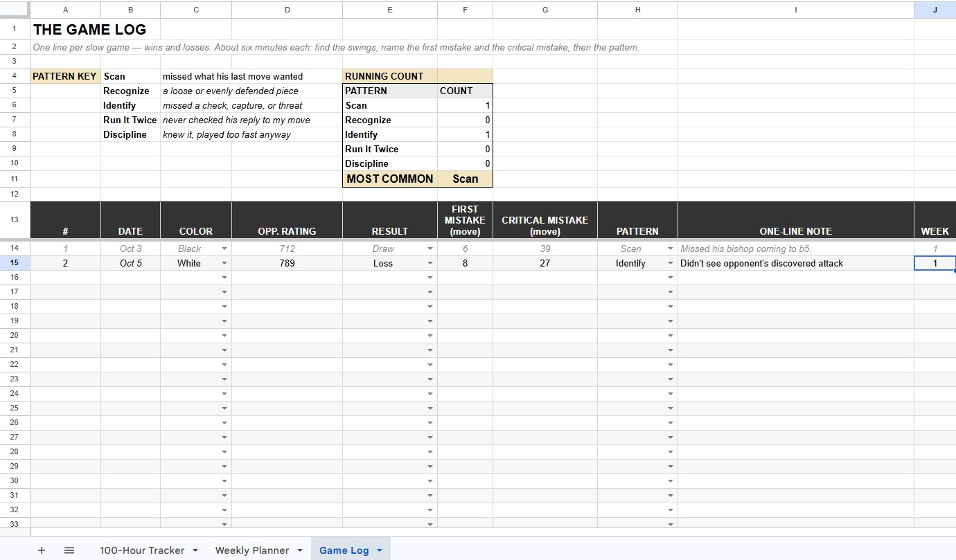
Task: Click the Recognize count cell in running count
Action: coord(465,120)
